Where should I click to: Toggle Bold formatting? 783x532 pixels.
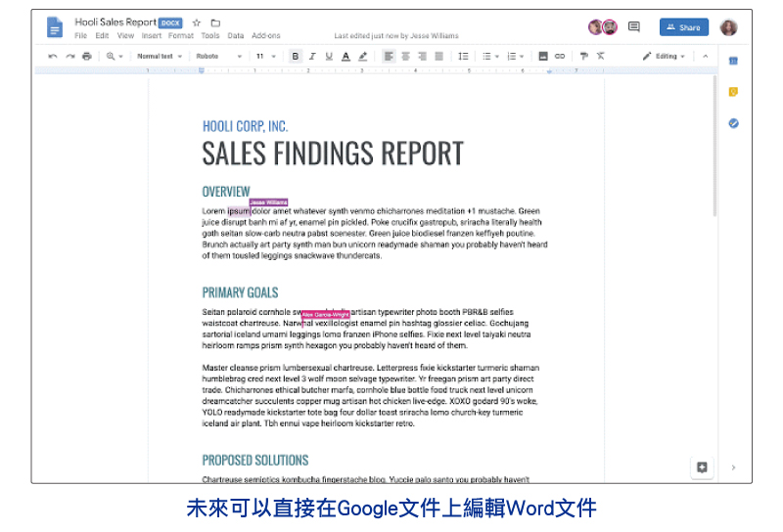pyautogui.click(x=296, y=57)
